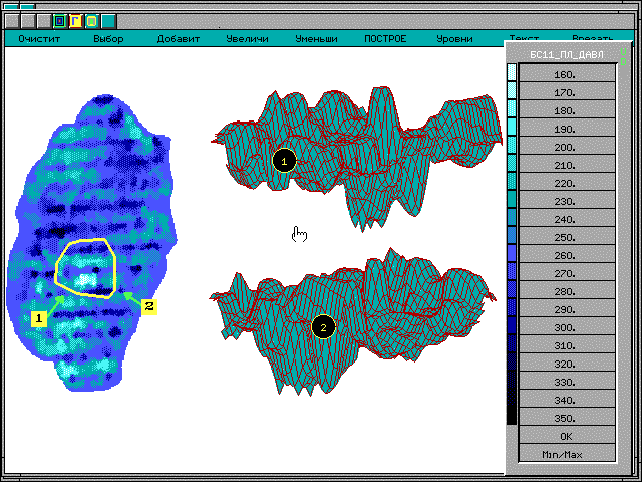
Task: Click black circle marker 2 on lower surface
Action: pyautogui.click(x=322, y=326)
